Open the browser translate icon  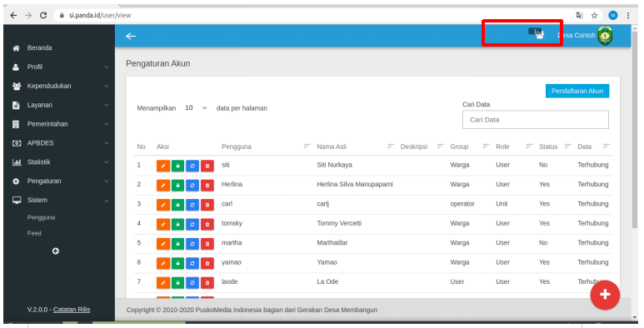(580, 15)
